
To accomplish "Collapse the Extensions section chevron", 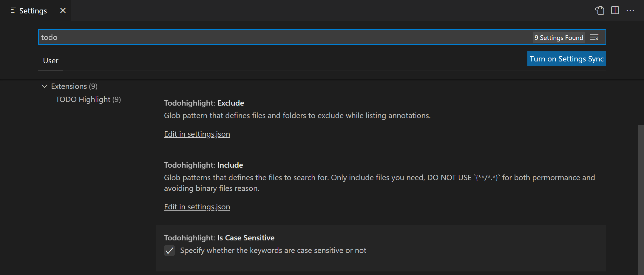I will [x=44, y=86].
